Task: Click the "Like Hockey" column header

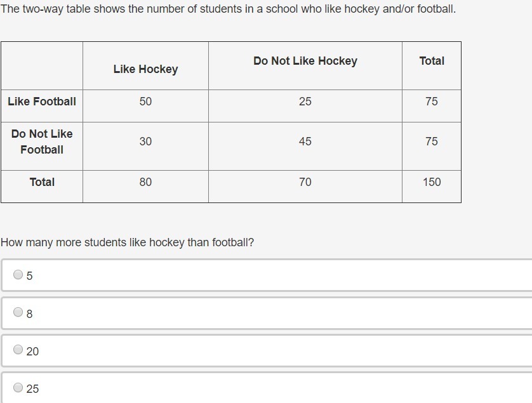Action: point(145,69)
